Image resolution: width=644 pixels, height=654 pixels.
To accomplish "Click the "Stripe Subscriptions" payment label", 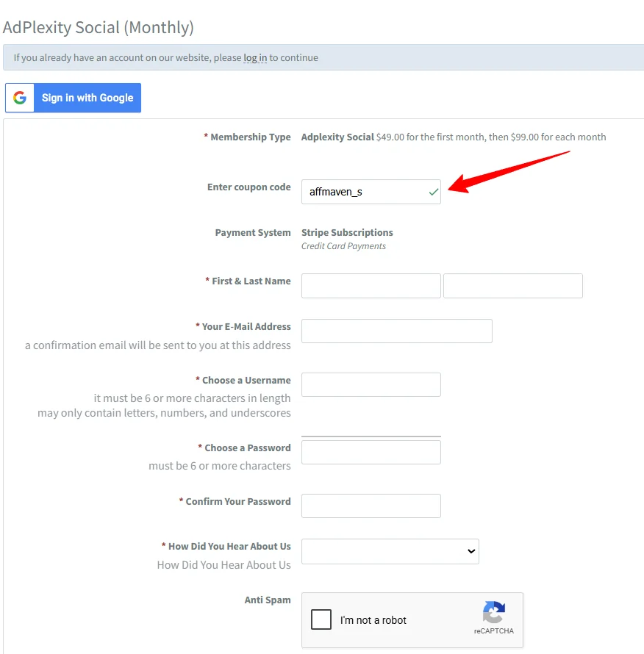I will (x=346, y=232).
